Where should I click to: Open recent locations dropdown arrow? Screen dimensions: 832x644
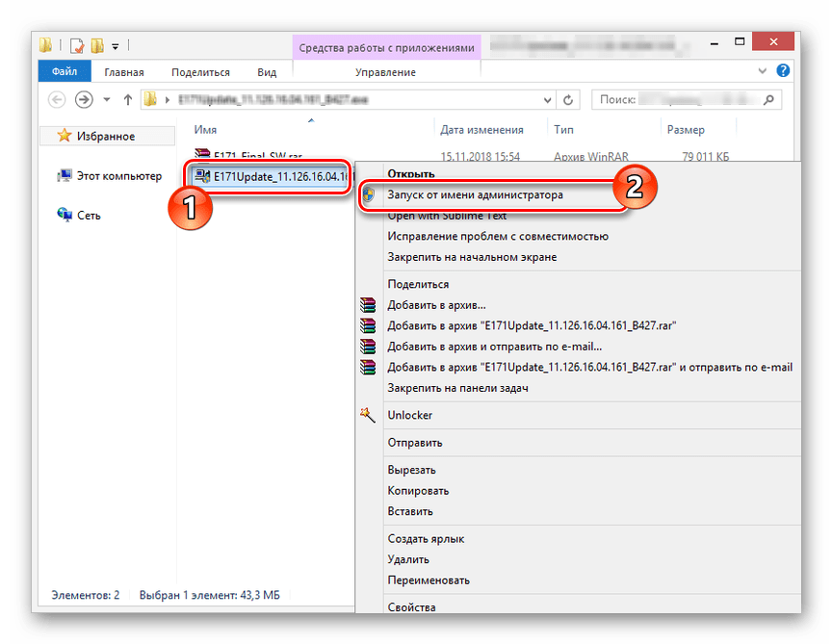click(x=107, y=99)
